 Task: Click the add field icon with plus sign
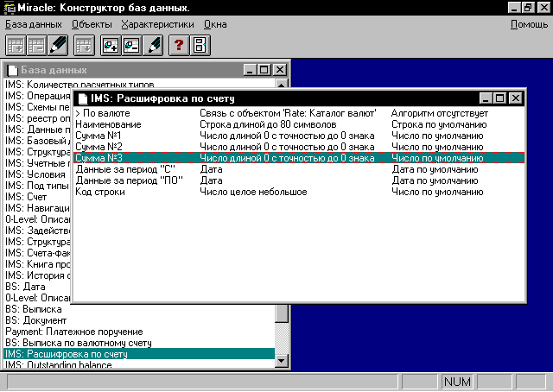[x=111, y=45]
